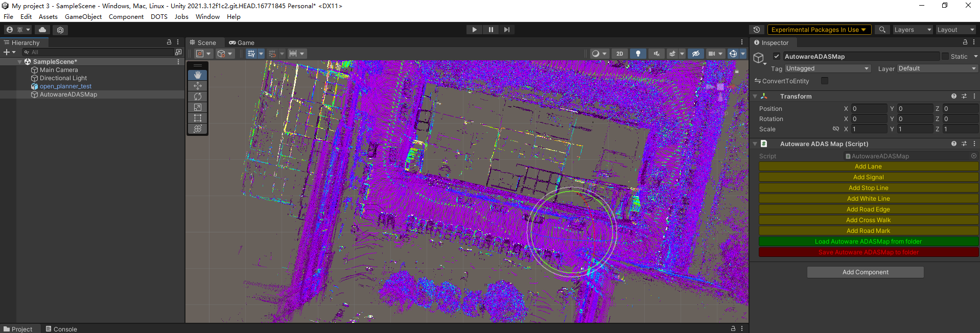Image resolution: width=980 pixels, height=333 pixels.
Task: Collapse the Autoware ADAS Map script component
Action: (755, 144)
